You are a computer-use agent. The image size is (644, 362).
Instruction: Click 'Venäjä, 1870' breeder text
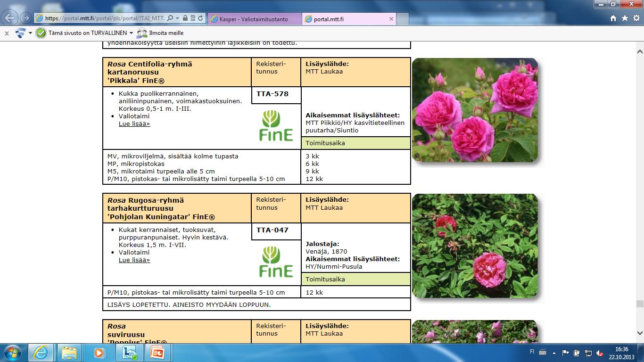(326, 251)
